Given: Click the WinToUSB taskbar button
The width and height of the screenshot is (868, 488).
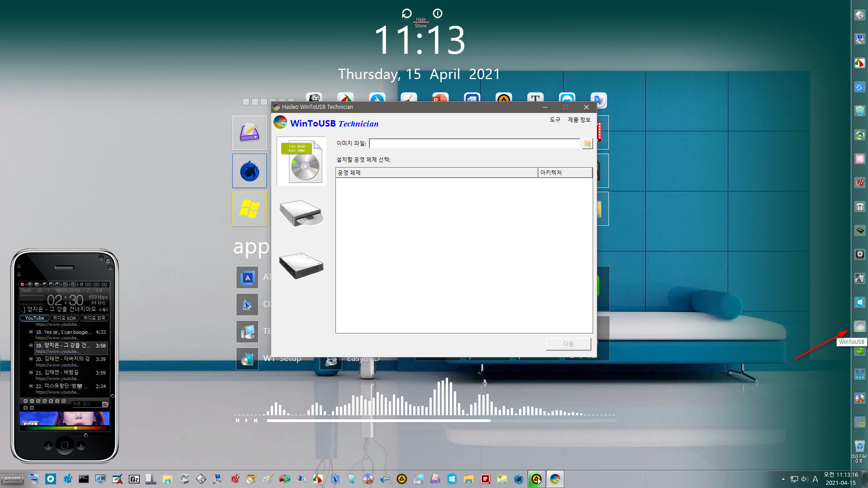Looking at the screenshot, I should pos(555,479).
